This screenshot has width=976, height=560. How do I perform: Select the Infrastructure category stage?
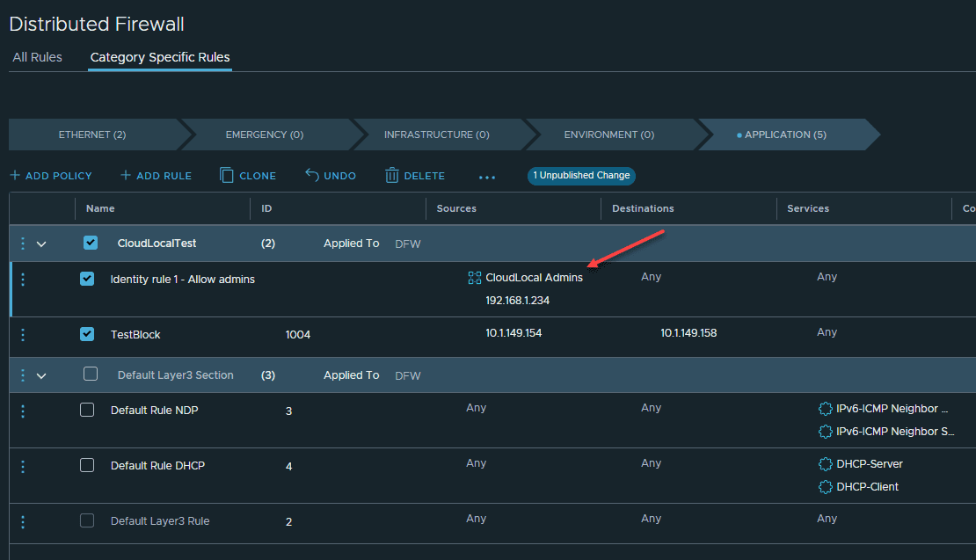[436, 135]
